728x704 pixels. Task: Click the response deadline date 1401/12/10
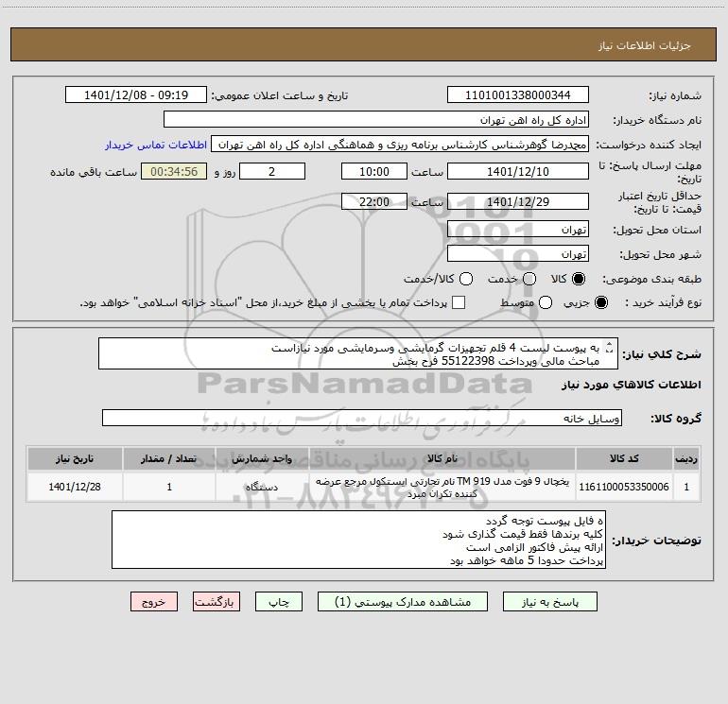pos(518,172)
